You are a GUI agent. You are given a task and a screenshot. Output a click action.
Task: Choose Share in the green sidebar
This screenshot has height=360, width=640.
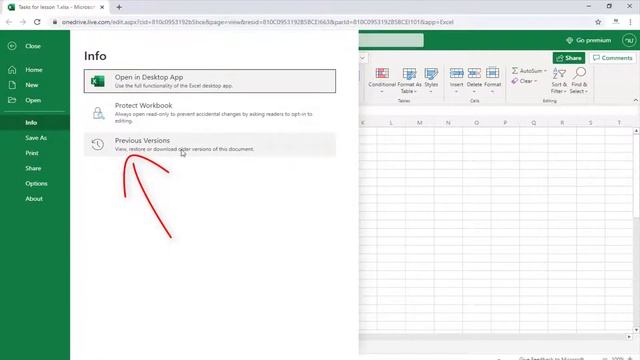click(33, 168)
